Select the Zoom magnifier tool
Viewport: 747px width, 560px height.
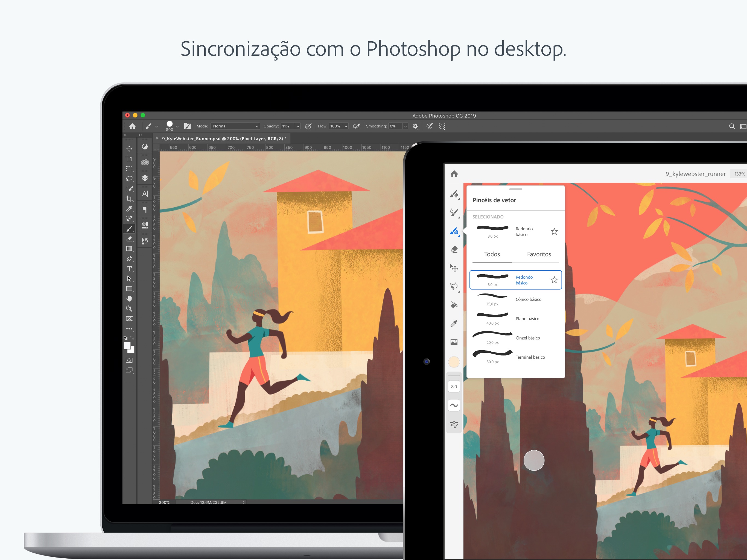click(x=129, y=309)
